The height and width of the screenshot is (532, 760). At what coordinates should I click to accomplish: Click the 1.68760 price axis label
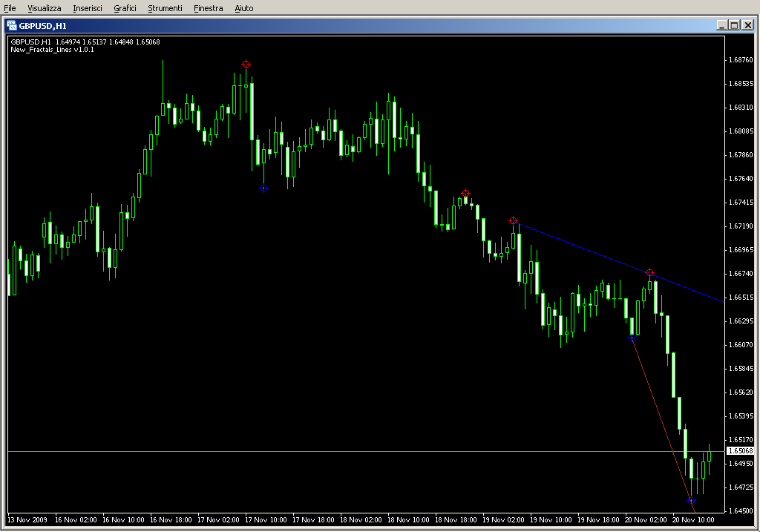point(741,60)
